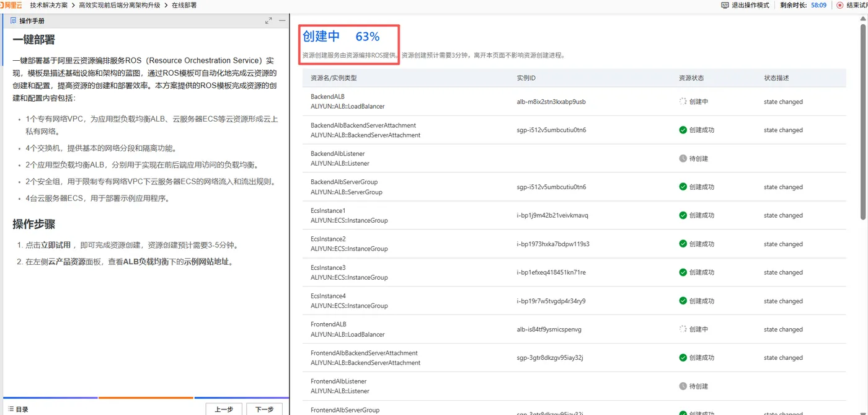Click the EcsInstance4 resource name

(328, 296)
